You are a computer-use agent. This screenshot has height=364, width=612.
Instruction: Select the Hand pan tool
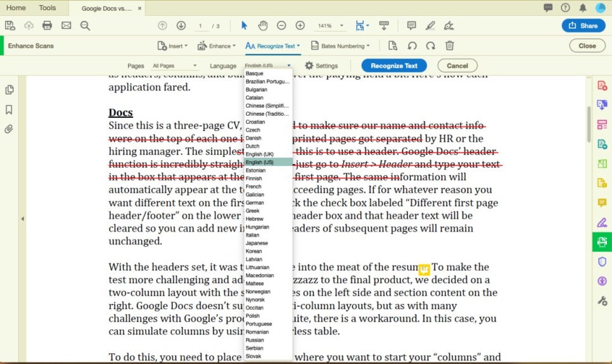(263, 26)
